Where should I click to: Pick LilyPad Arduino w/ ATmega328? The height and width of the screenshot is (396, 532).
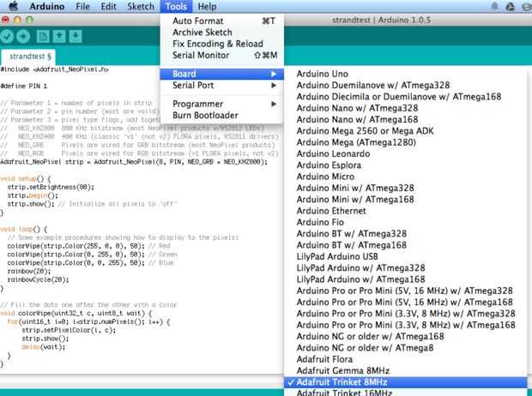pos(406,268)
